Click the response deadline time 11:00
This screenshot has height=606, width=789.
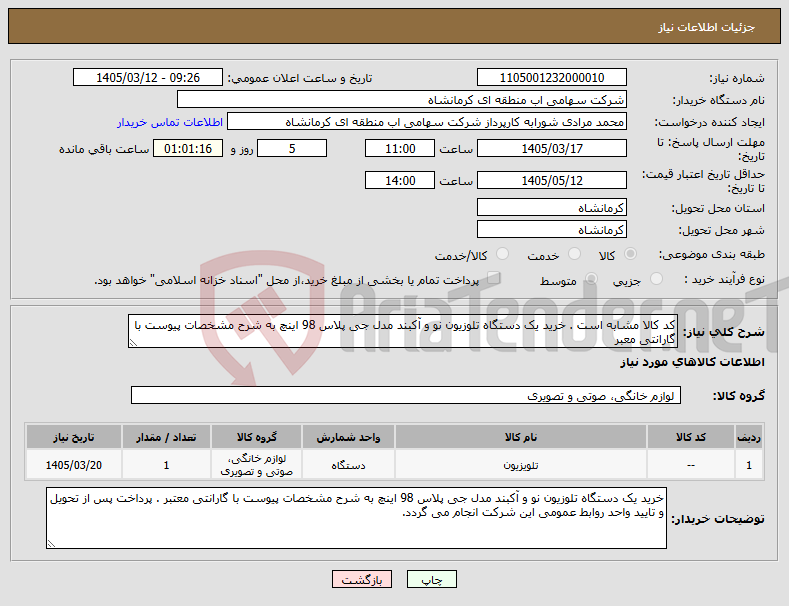click(400, 148)
